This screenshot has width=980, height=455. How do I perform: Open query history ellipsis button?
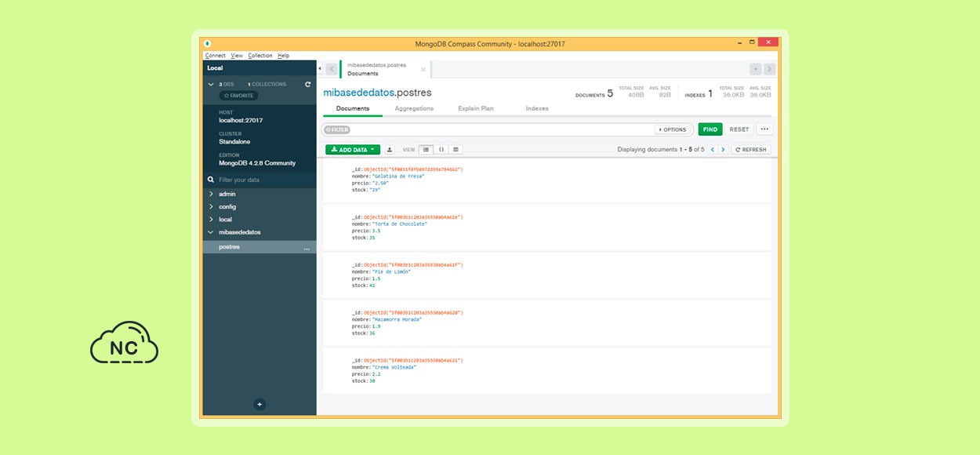coord(764,129)
